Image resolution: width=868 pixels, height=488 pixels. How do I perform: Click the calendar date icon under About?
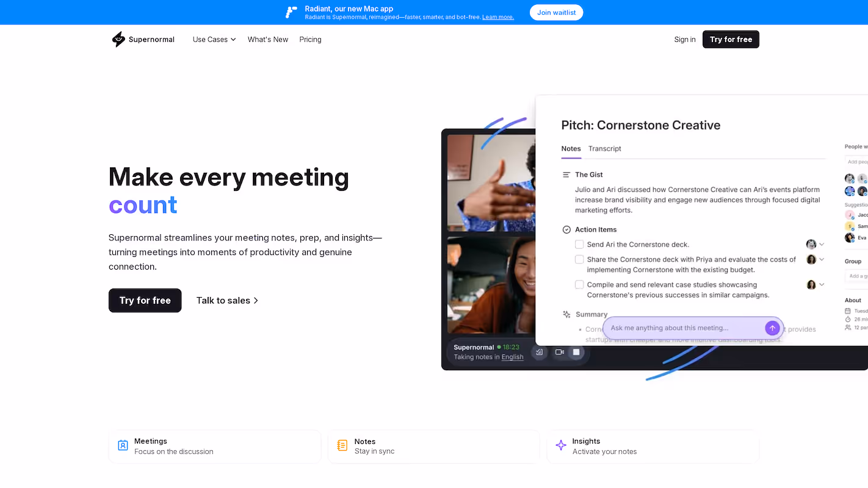pos(848,310)
